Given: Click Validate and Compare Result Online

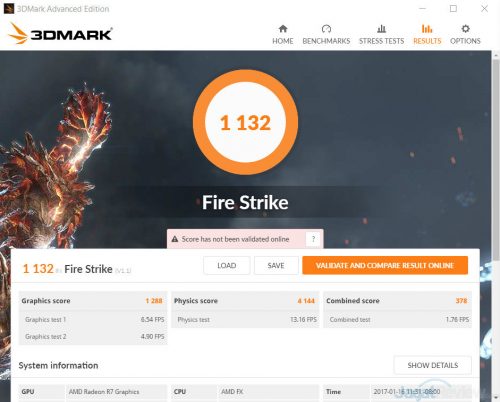Looking at the screenshot, I should click(x=385, y=265).
